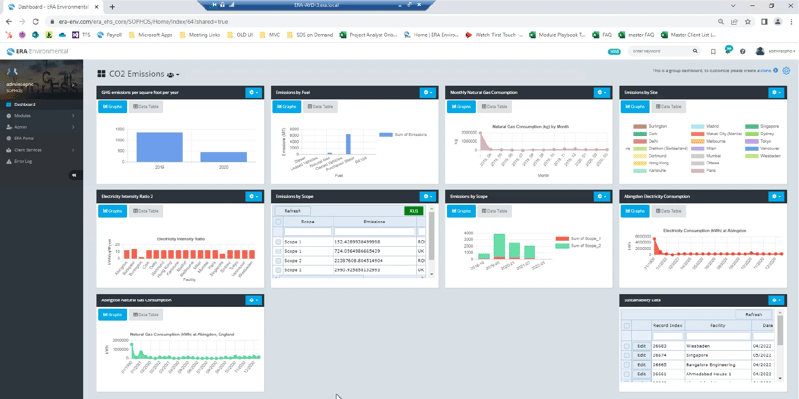Refresh the Sustainability Data table
Viewport: 799px width, 399px height.
(754, 315)
